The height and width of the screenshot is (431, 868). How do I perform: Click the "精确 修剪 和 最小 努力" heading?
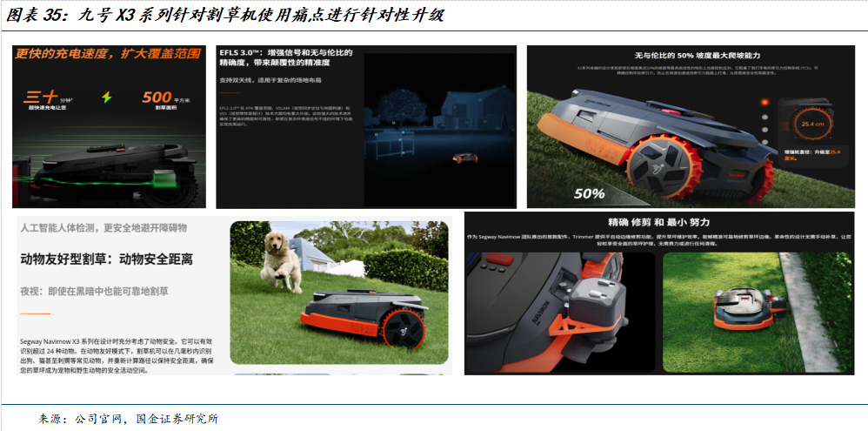(x=658, y=222)
